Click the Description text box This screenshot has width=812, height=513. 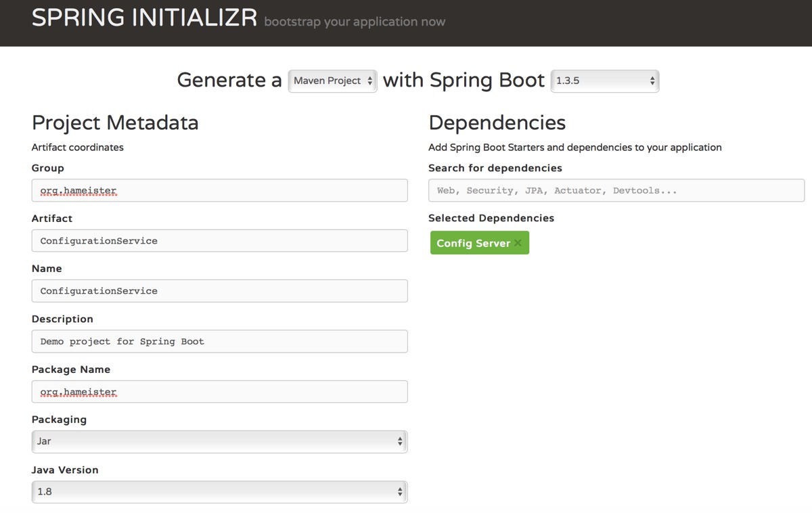[x=219, y=341]
